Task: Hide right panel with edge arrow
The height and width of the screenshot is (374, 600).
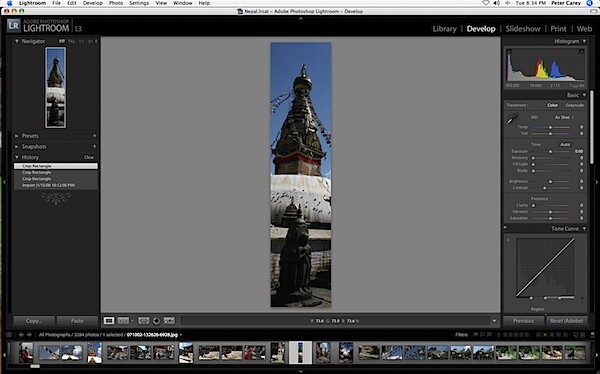Action: 596,182
